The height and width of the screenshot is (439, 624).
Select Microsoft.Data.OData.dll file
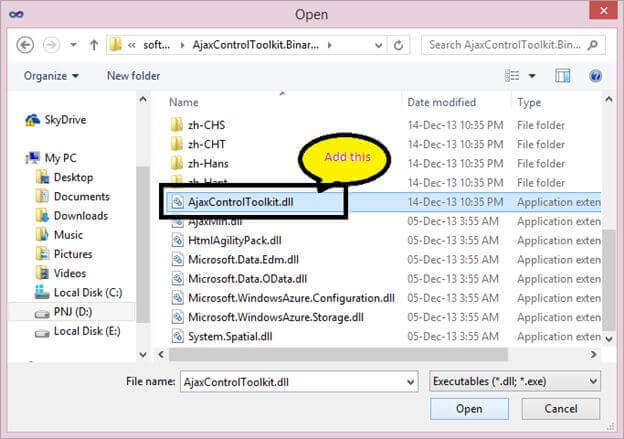tap(248, 279)
